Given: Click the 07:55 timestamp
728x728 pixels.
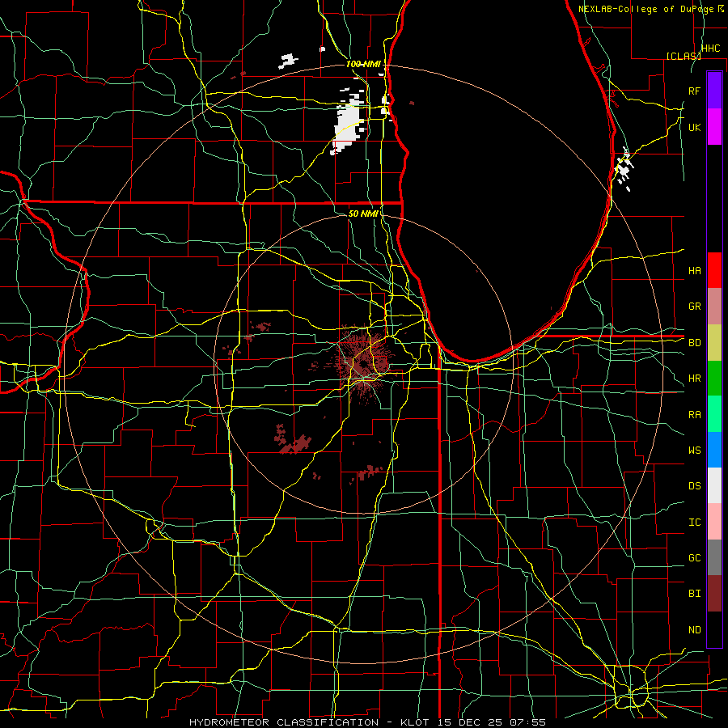Looking at the screenshot, I should (527, 722).
